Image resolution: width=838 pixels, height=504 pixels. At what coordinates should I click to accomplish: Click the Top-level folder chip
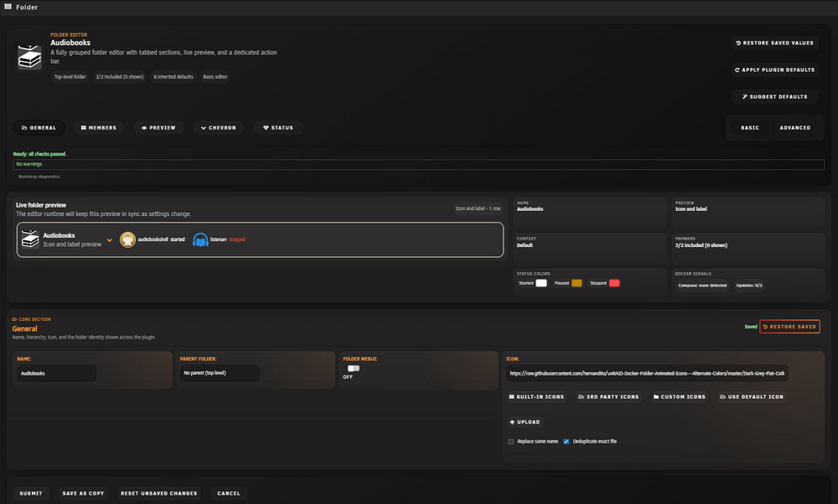[x=70, y=77]
